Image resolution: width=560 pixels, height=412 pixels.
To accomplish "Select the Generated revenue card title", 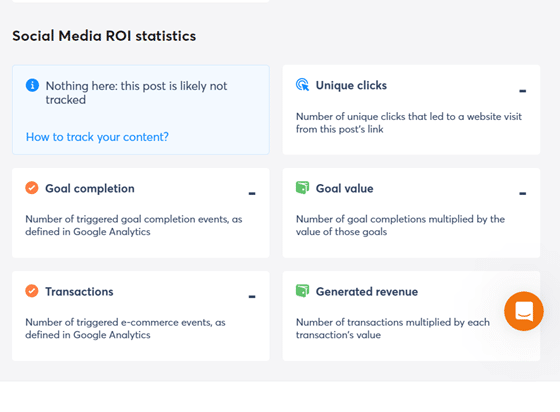I will click(367, 292).
